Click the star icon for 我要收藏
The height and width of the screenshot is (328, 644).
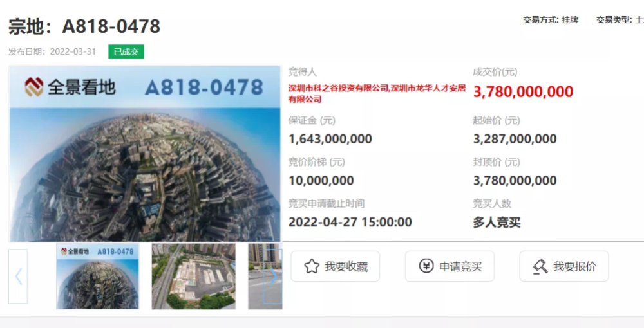pos(312,266)
